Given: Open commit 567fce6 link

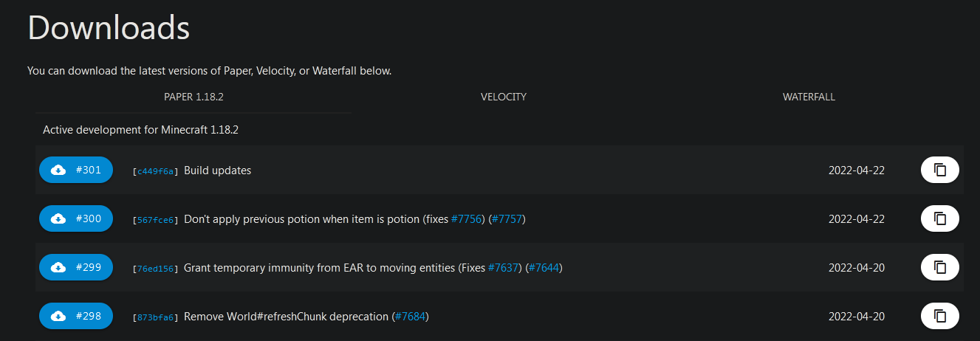Looking at the screenshot, I should click(156, 220).
